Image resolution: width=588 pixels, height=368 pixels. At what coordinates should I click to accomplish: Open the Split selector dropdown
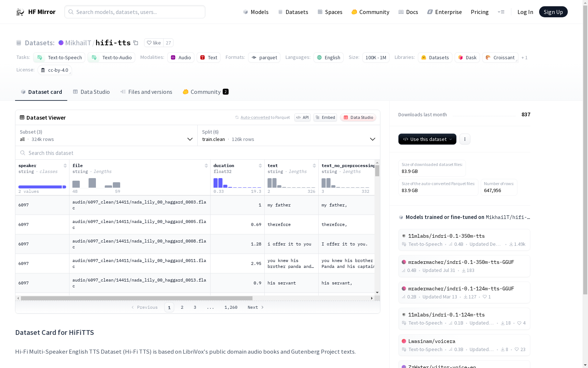tap(289, 135)
